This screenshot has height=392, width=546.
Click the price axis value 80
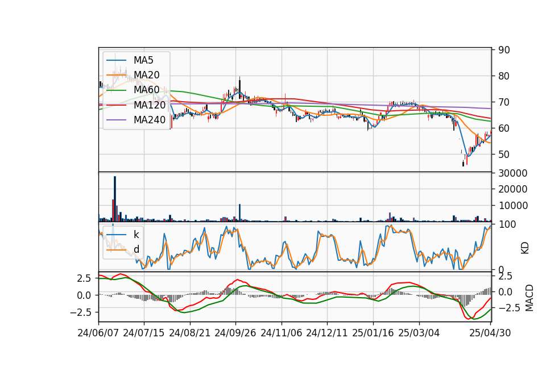pos(504,76)
